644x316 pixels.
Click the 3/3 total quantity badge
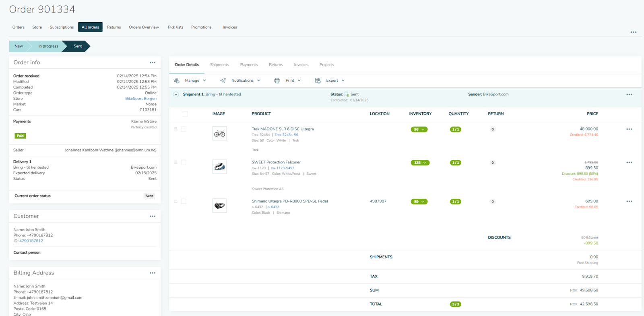tap(456, 304)
